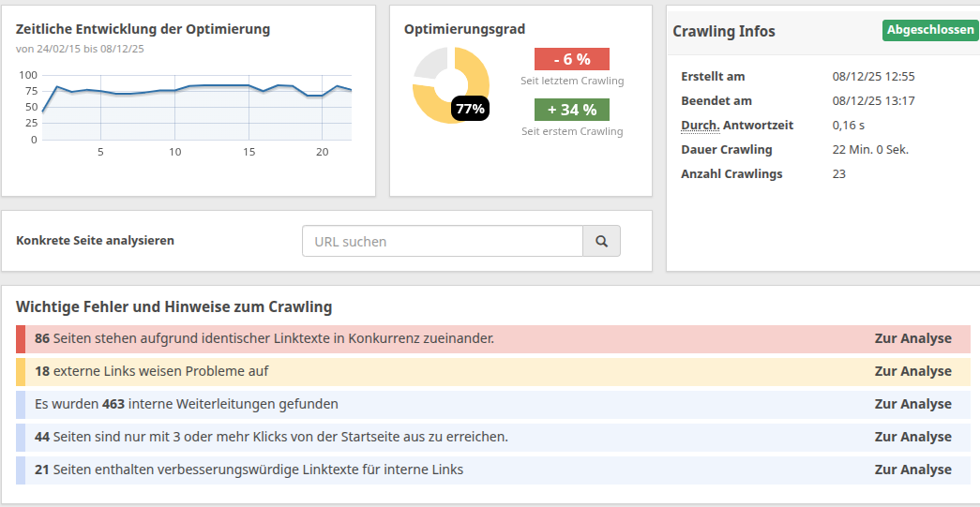Image resolution: width=980 pixels, height=507 pixels.
Task: Select the interne Weiterleitungen hint row
Action: [375, 404]
